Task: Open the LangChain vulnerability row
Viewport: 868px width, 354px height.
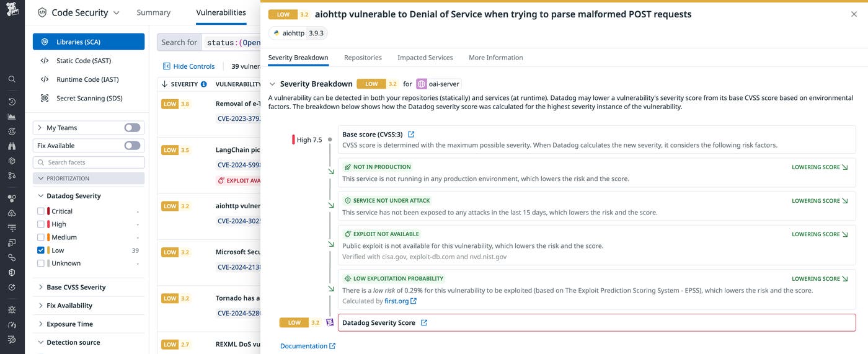Action: [209, 165]
